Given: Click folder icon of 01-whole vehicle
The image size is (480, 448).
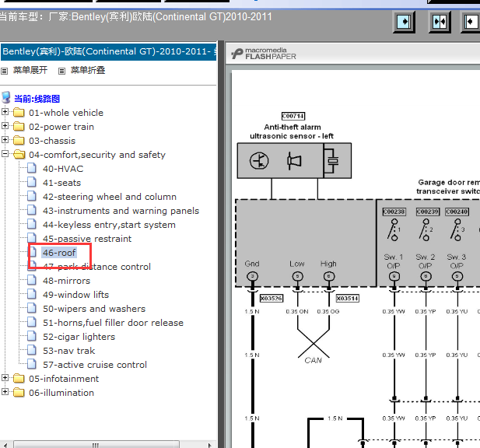Looking at the screenshot, I should click(x=19, y=112).
